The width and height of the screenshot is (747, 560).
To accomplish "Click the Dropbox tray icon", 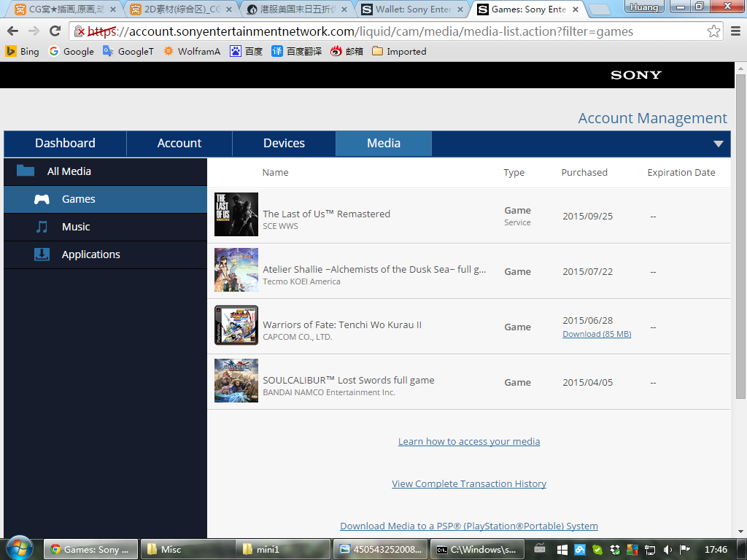I will pyautogui.click(x=615, y=550).
